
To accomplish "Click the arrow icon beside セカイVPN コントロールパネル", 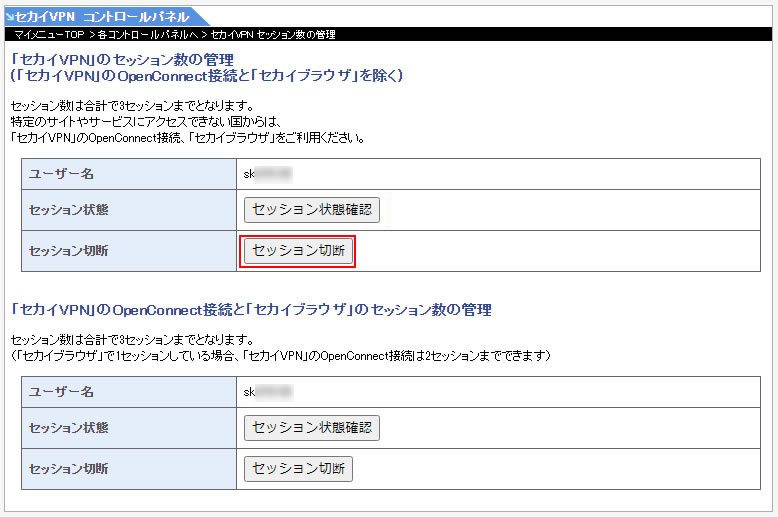I will coord(9,17).
